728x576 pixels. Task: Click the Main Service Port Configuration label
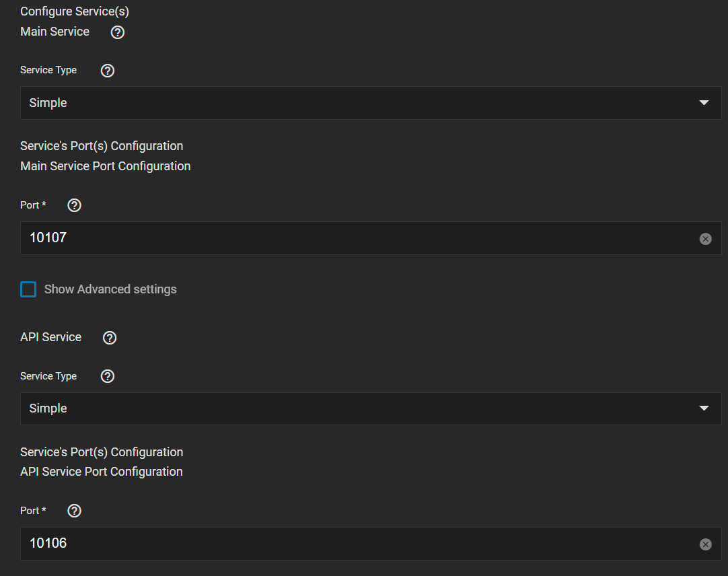tap(106, 166)
